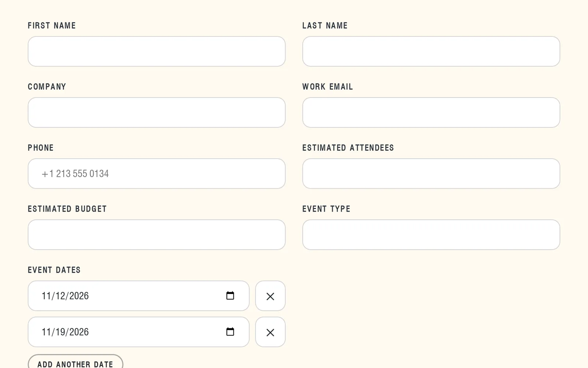This screenshot has width=588, height=368.
Task: Focus the Last Name input field
Action: pyautogui.click(x=431, y=52)
